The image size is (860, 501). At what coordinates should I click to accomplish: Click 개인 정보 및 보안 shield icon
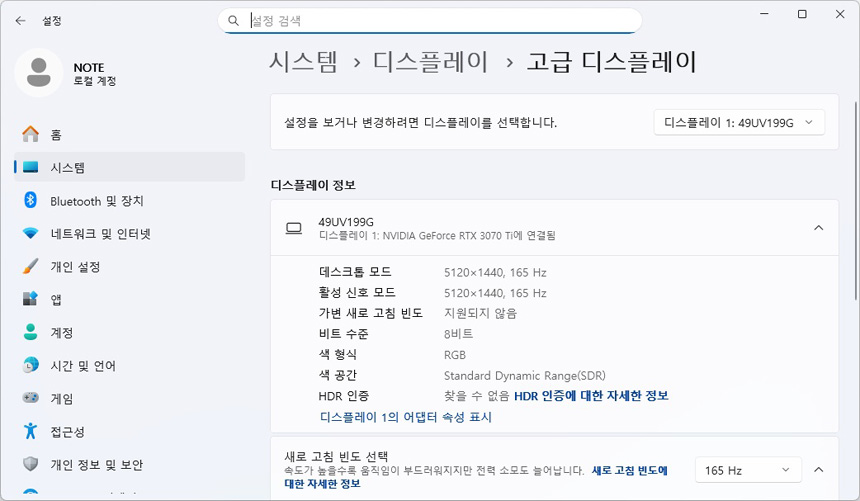pyautogui.click(x=30, y=465)
